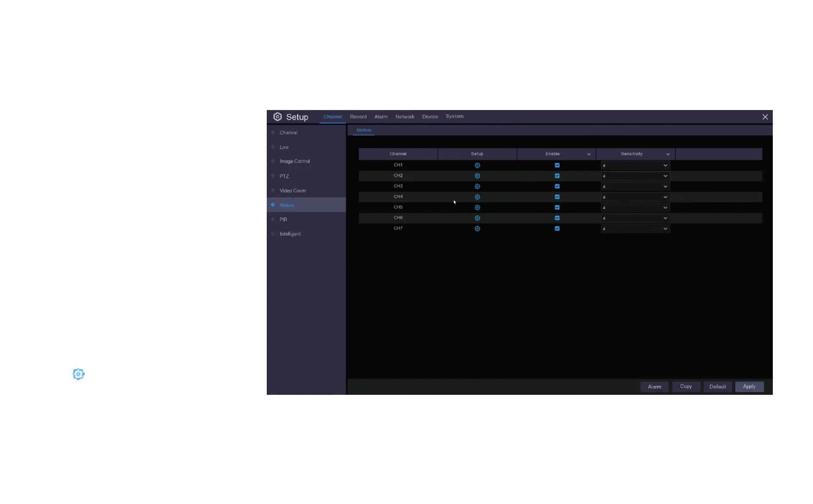The width and height of the screenshot is (813, 504).
Task: Toggle the CH7 Enable checkbox
Action: pyautogui.click(x=557, y=229)
